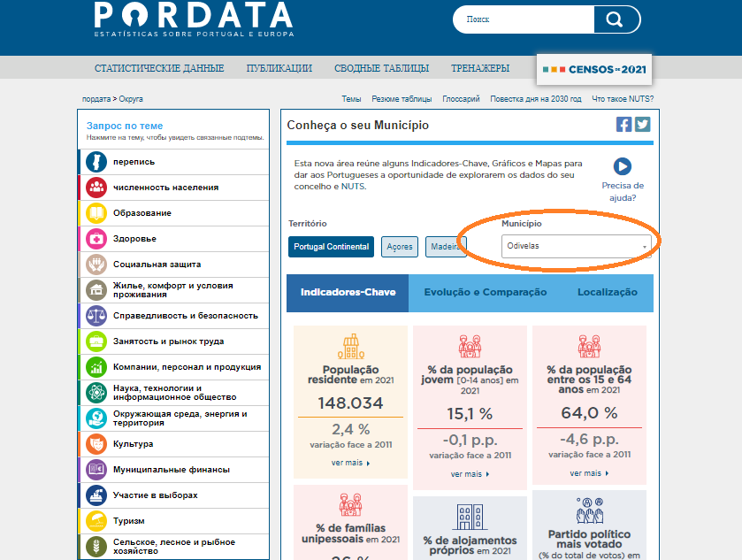Viewport: 742px width, 560px height.
Task: Open the Здоровье topic icon
Action: 96,239
